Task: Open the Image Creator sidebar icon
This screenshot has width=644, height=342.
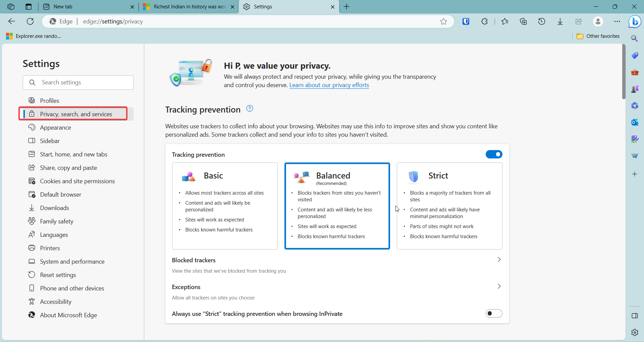Action: coord(635,139)
